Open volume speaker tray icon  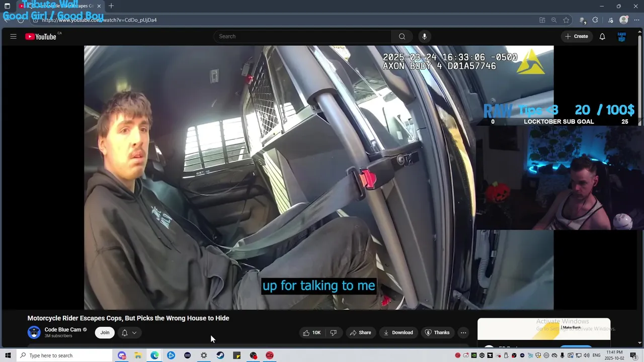(587, 355)
